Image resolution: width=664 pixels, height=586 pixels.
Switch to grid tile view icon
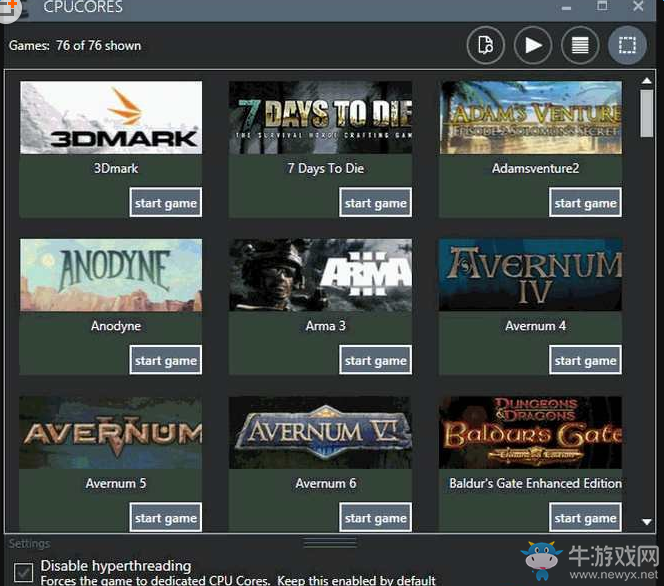point(627,45)
